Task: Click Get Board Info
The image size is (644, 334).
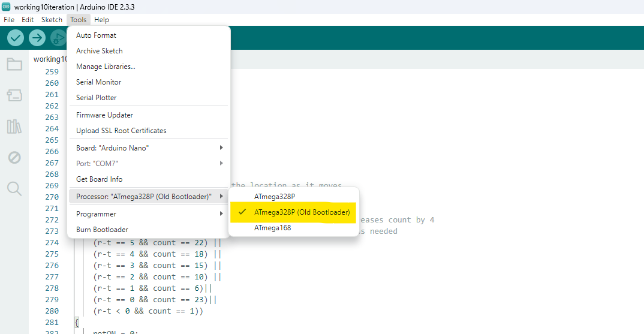Action: click(x=148, y=179)
